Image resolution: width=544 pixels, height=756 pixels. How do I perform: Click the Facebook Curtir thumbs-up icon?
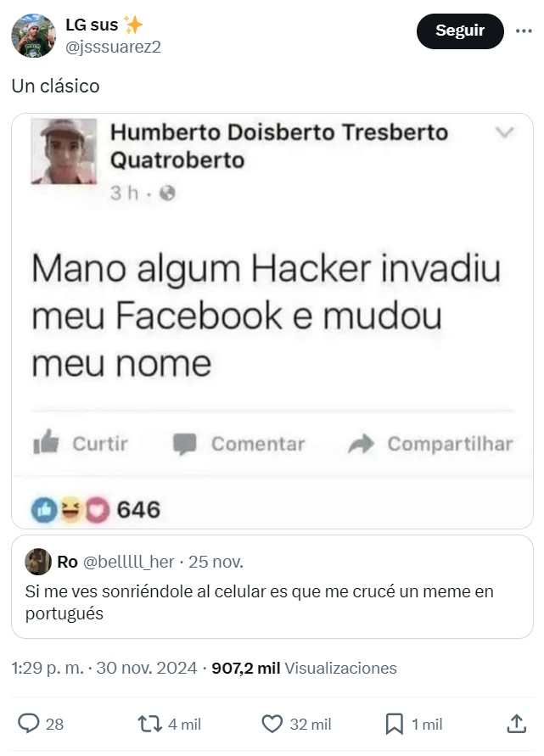(46, 442)
